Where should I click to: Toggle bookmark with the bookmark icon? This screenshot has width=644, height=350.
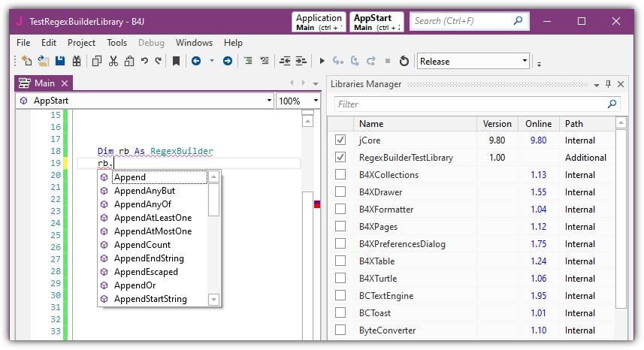pyautogui.click(x=176, y=62)
